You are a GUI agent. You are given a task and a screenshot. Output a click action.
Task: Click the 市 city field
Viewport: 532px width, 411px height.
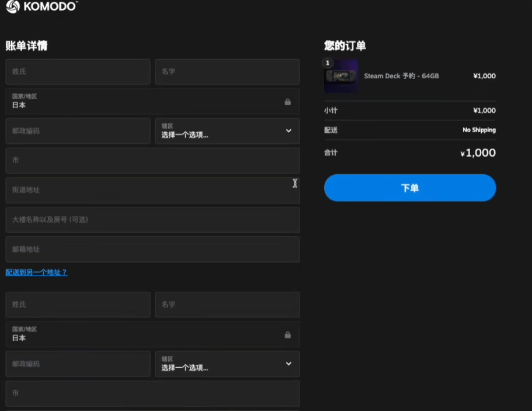tap(152, 160)
